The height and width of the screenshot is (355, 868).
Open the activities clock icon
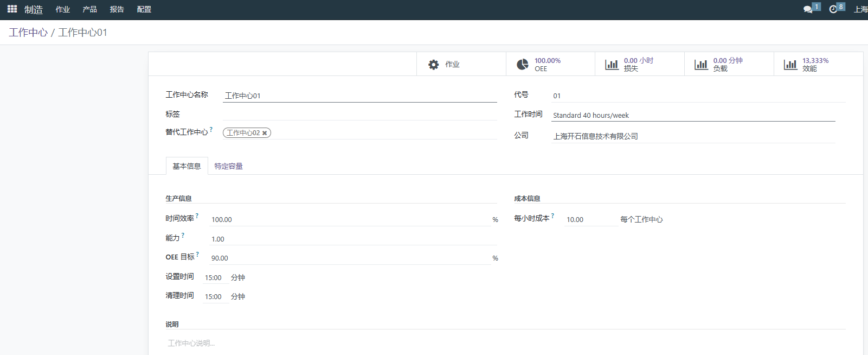click(833, 9)
